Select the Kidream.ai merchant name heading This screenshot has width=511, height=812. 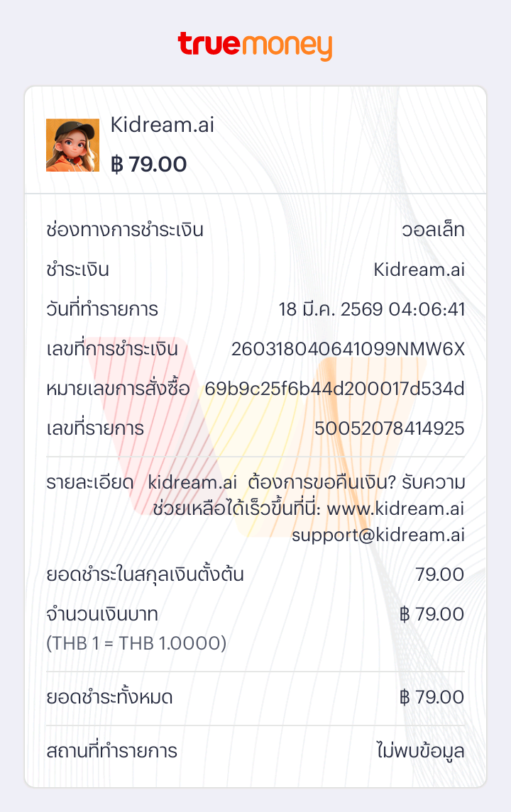pyautogui.click(x=163, y=125)
